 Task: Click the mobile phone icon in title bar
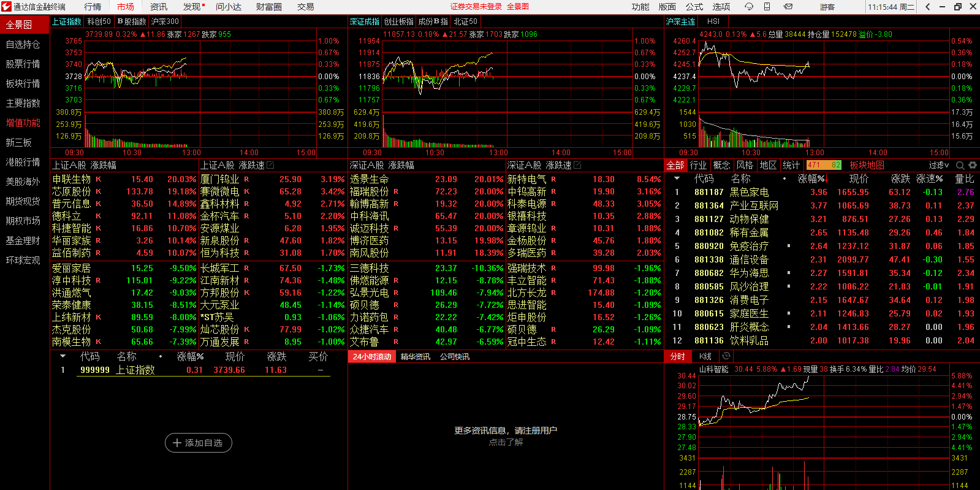(767, 7)
